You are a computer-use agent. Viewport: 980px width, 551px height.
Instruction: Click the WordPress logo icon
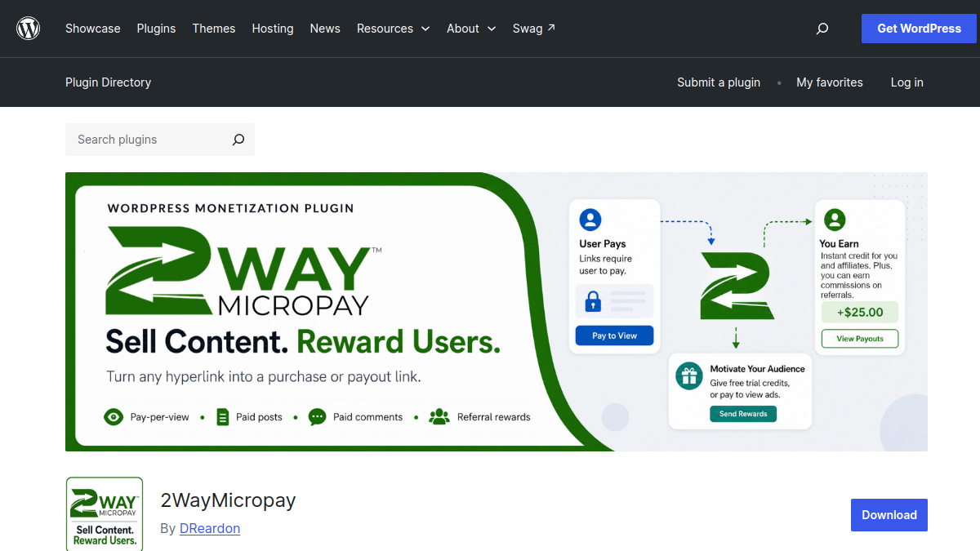coord(29,29)
